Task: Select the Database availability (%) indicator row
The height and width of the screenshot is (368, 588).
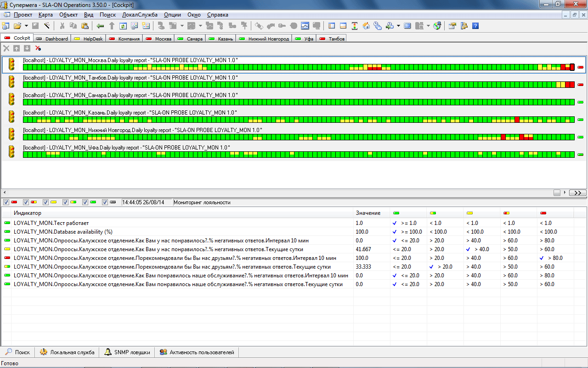Action: tap(63, 232)
